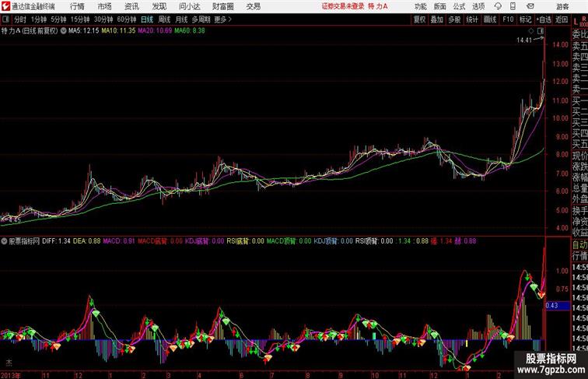Select the 周线 weekly period tab
The height and width of the screenshot is (379, 588).
[164, 19]
